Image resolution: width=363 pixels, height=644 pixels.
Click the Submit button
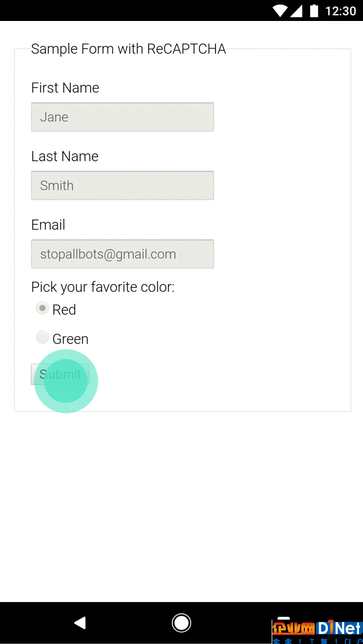click(x=60, y=374)
